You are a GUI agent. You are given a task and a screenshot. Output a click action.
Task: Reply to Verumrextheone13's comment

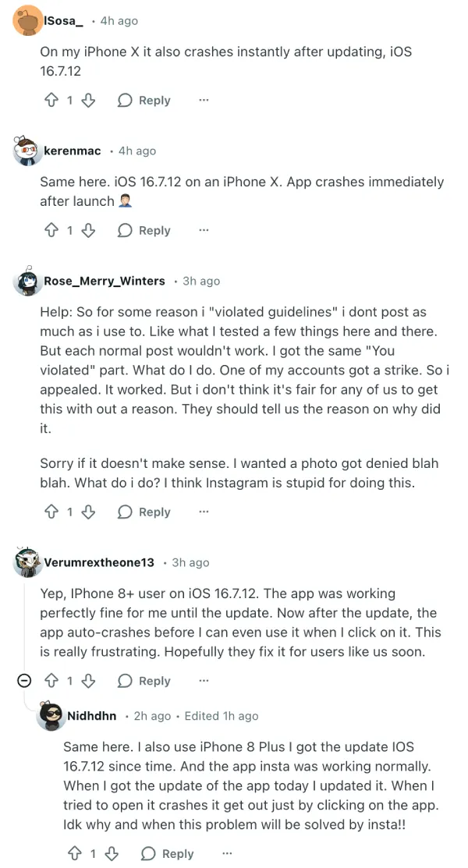144,681
